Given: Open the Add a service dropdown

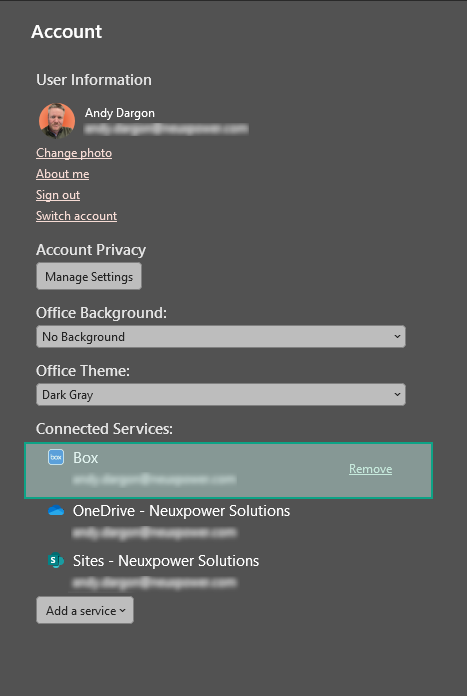Looking at the screenshot, I should coord(85,610).
